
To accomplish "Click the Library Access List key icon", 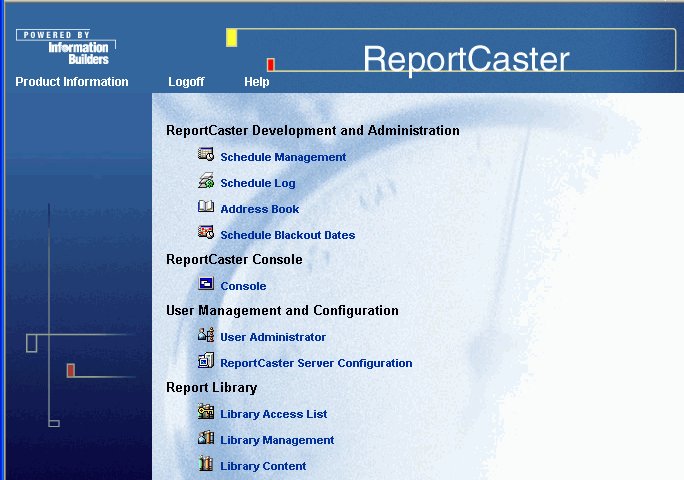I will coord(206,411).
